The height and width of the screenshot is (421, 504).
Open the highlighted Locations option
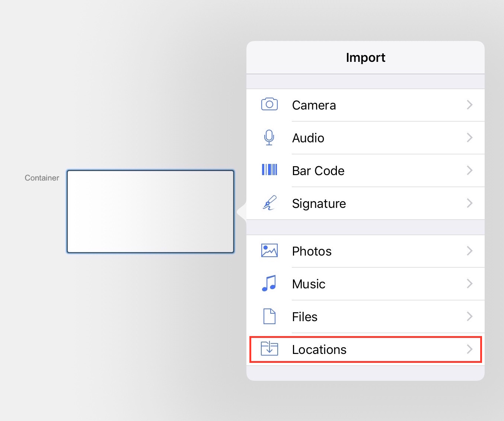point(319,349)
